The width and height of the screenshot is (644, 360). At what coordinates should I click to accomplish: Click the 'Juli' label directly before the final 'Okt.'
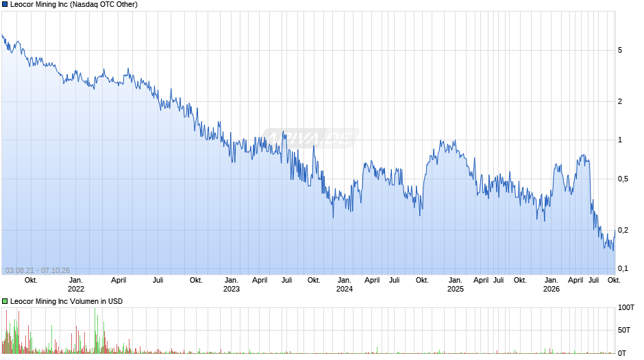(x=594, y=281)
